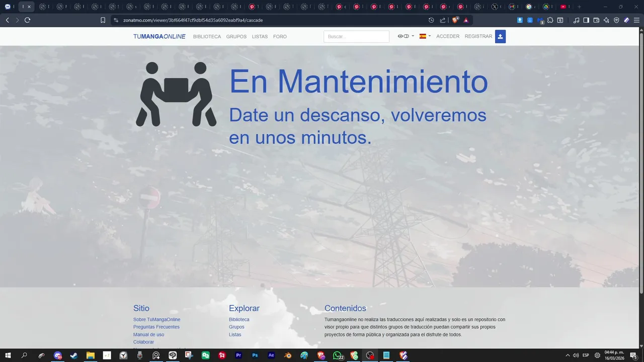Open Biblioteca link under Explorar

[239, 320]
